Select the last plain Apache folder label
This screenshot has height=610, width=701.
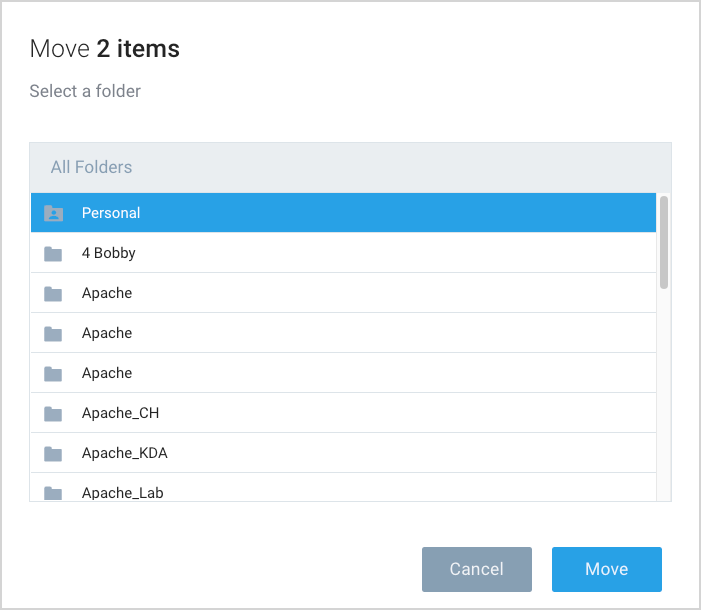point(107,373)
